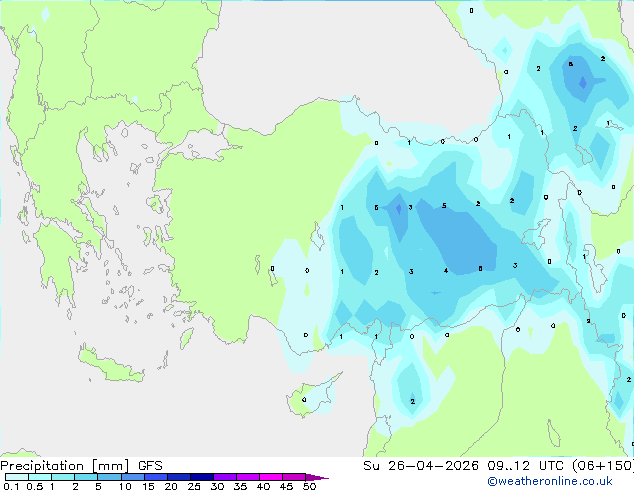
Task: Click the 'GFS' model label
Action: 150,466
